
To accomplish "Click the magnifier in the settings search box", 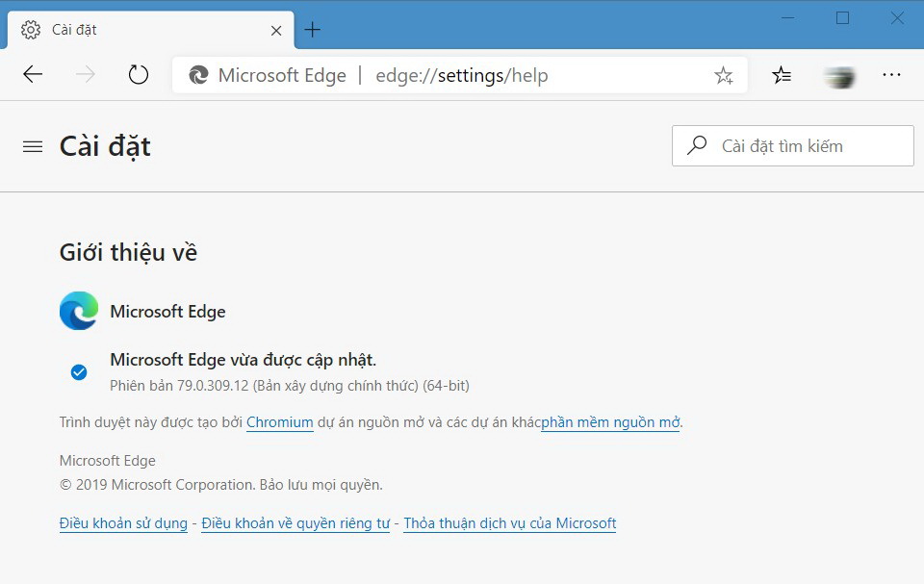I will (x=697, y=145).
